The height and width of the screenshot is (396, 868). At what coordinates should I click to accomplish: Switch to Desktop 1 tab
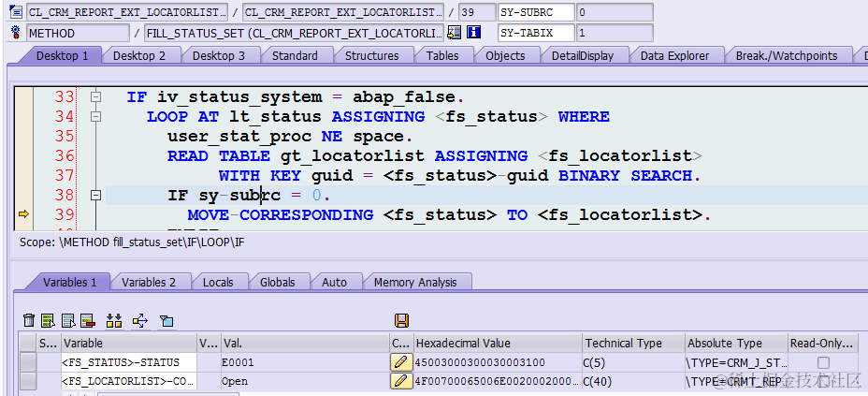click(62, 56)
